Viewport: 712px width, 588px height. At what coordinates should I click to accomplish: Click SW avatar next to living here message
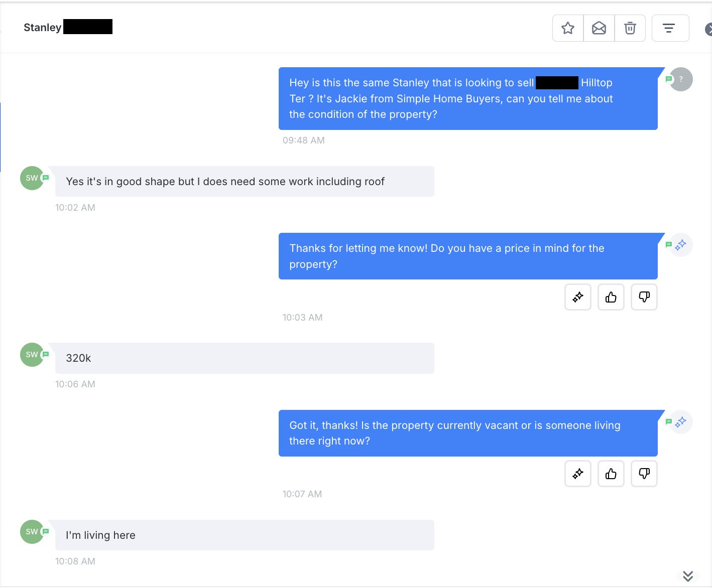click(x=32, y=532)
